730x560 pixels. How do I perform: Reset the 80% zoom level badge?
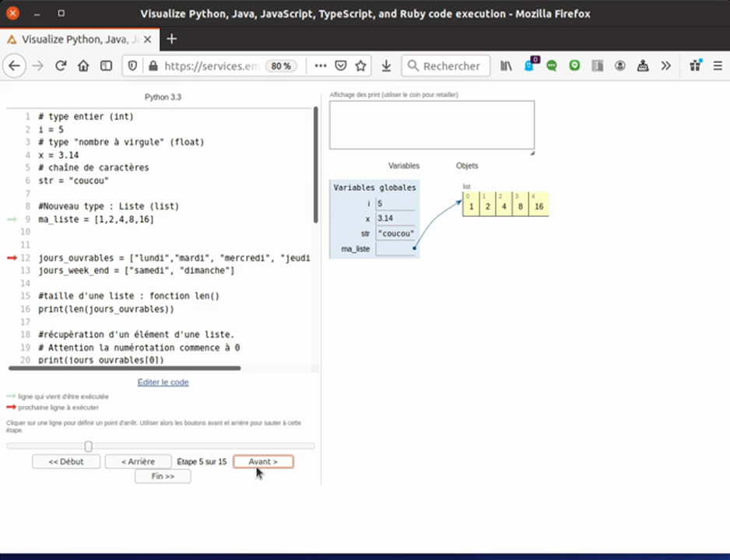click(x=281, y=66)
